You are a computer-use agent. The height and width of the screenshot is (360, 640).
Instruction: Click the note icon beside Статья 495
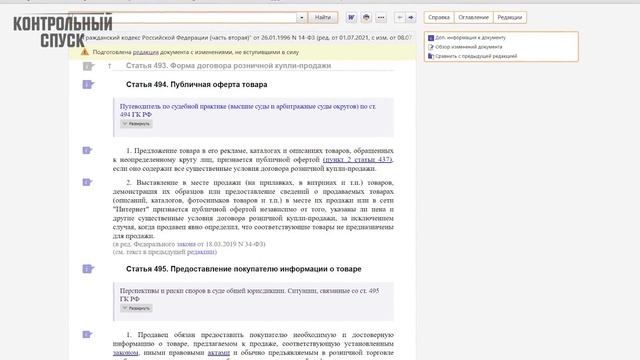click(x=88, y=269)
